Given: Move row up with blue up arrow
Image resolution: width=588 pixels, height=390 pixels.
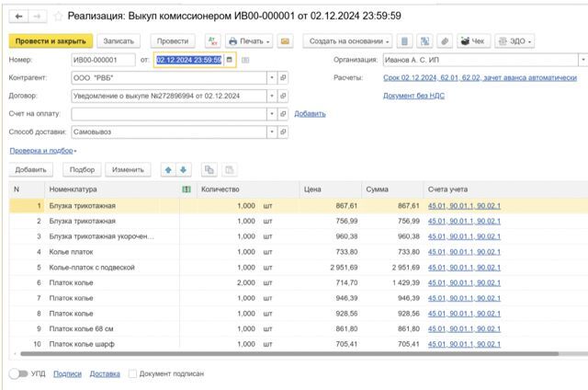Looking at the screenshot, I should [168, 170].
